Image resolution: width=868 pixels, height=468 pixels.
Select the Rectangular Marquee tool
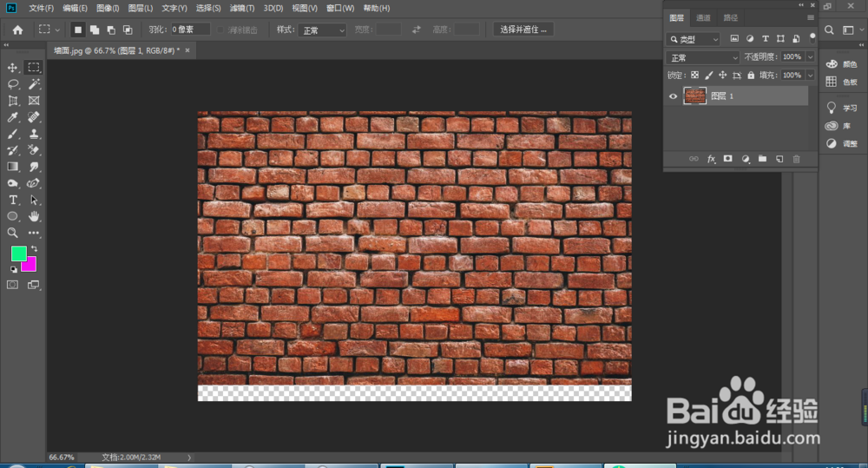tap(34, 68)
